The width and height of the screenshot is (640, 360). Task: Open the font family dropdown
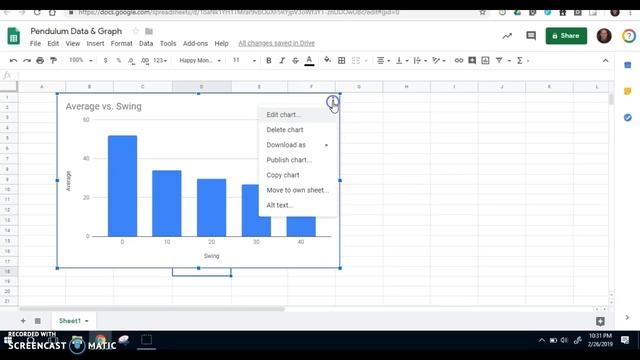tap(200, 60)
